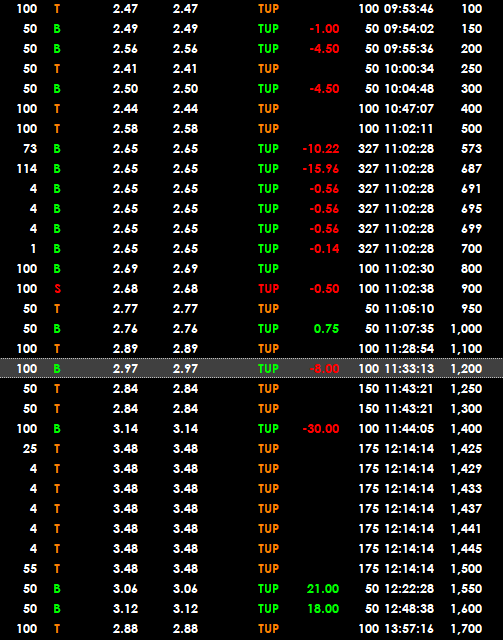Click timestamp 09:54:02

[x=409, y=29]
